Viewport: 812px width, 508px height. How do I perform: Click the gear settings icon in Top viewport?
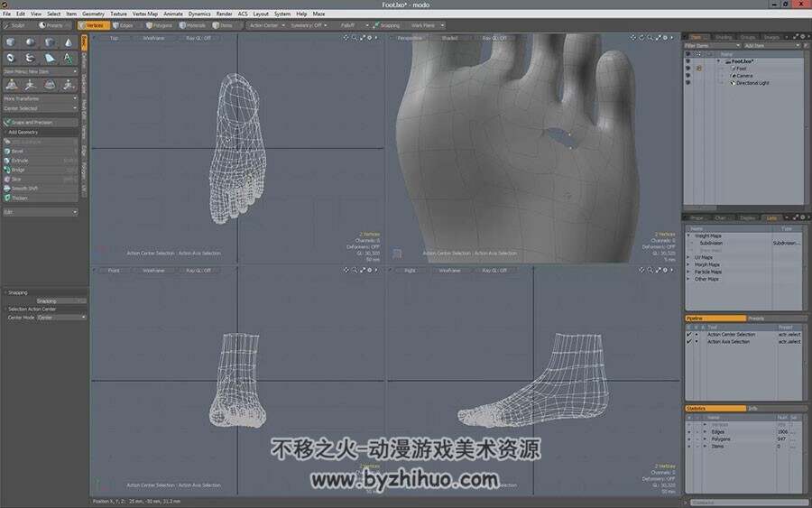click(370, 38)
